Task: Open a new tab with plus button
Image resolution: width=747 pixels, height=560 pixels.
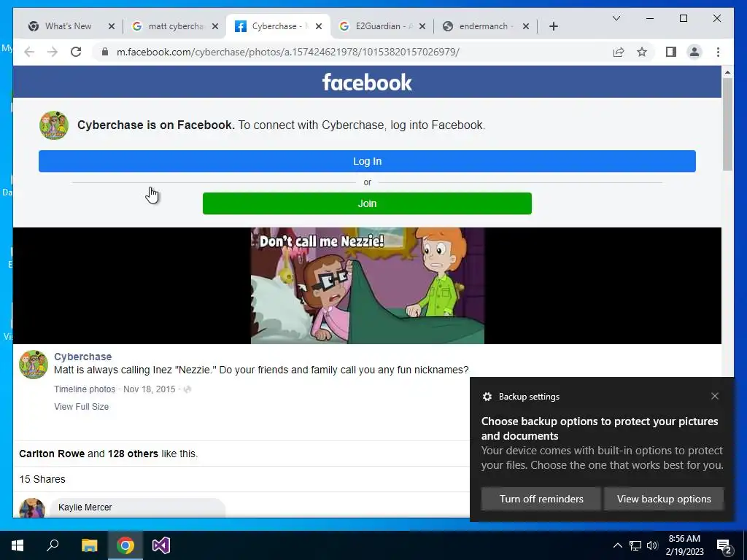Action: (553, 26)
